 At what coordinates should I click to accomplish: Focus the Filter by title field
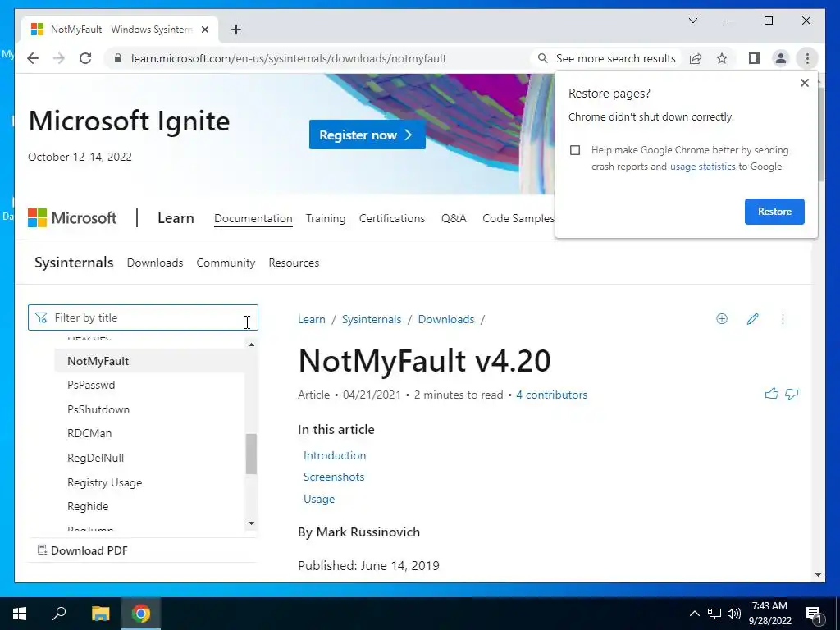pos(143,317)
